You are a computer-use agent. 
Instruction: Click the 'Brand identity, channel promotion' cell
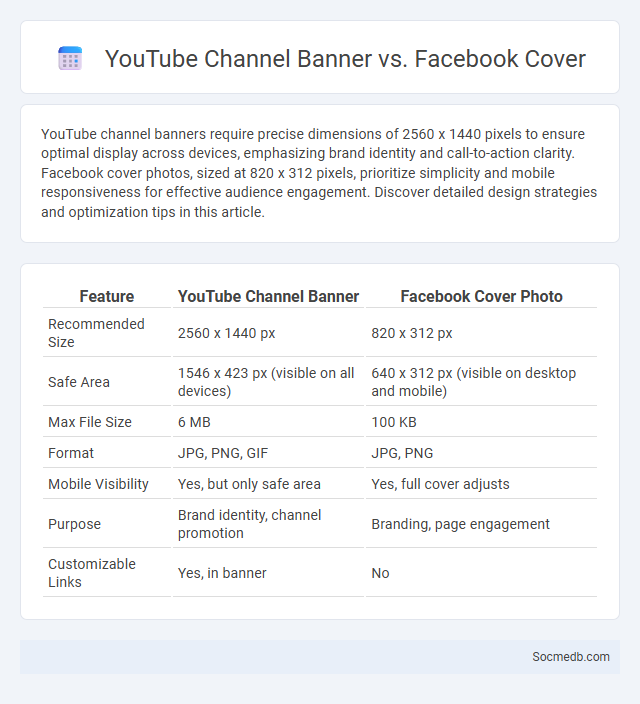(268, 524)
